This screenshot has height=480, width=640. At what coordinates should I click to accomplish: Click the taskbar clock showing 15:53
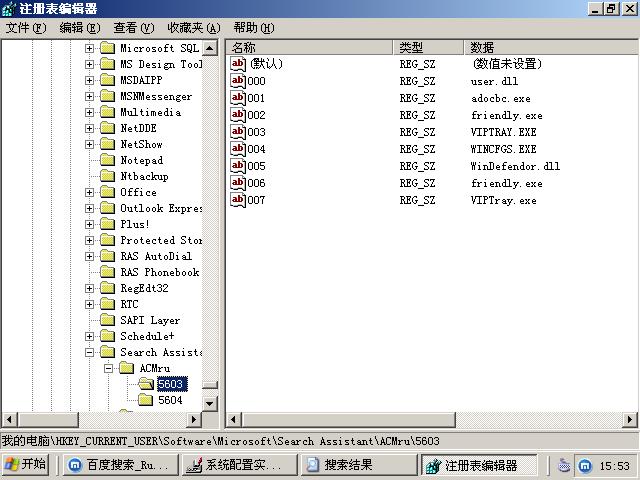coord(614,466)
